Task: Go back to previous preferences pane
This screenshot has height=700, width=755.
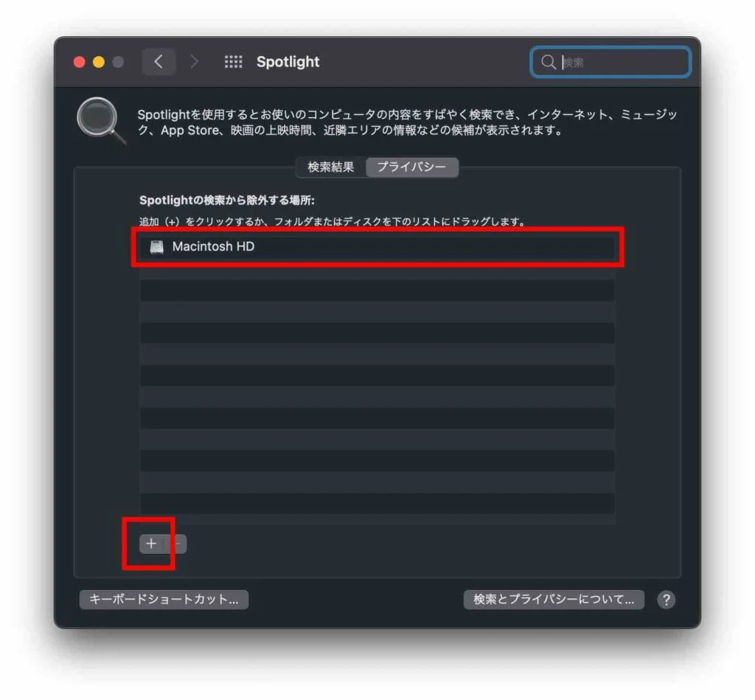Action: click(159, 62)
